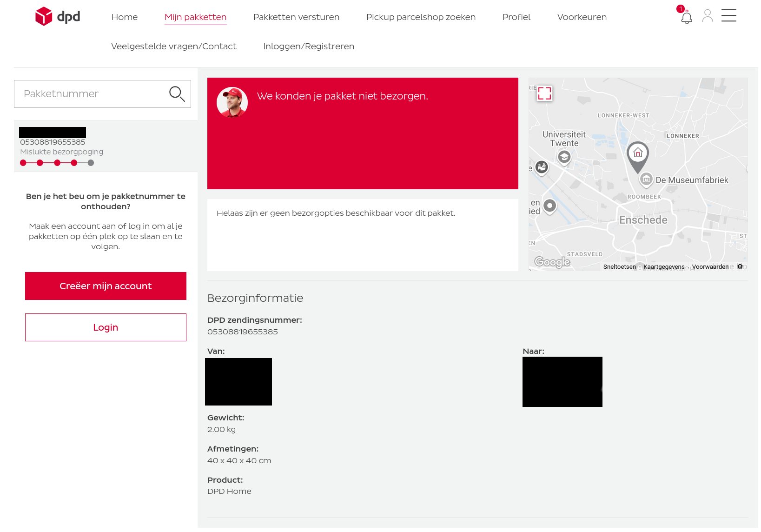Screen dimensions: 761x532
Task: Click the 'We konden je pakket niet bezorgen.' message
Action: coord(343,96)
